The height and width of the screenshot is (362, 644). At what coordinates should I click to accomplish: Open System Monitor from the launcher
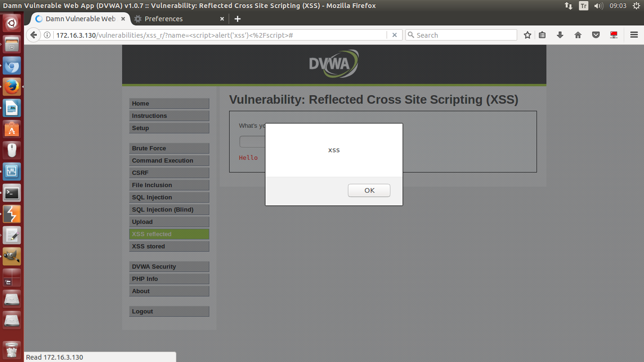click(x=12, y=172)
